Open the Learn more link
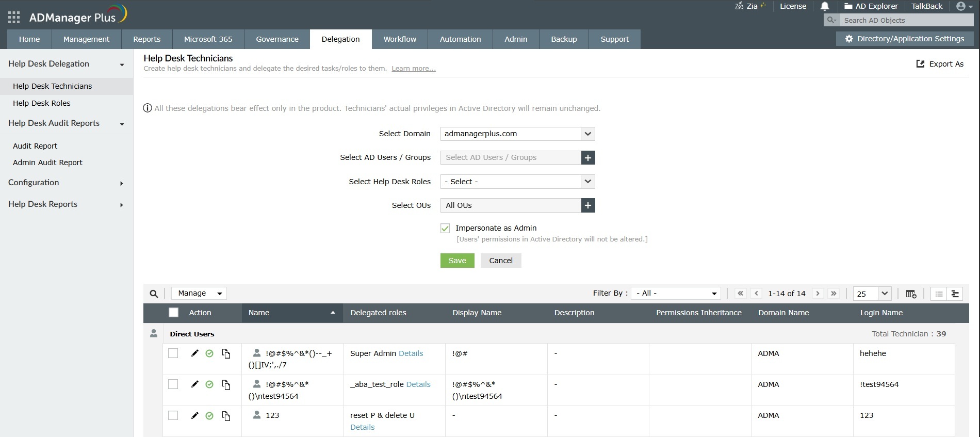 point(413,69)
